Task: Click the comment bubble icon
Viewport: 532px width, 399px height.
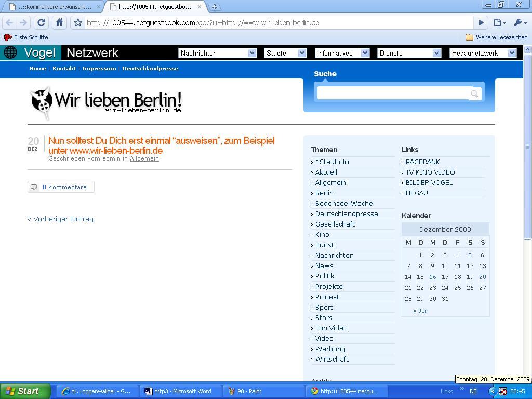Action: point(34,187)
